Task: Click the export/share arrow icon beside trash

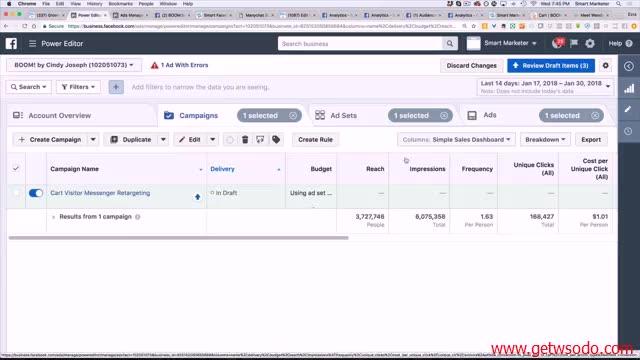Action: click(260, 140)
